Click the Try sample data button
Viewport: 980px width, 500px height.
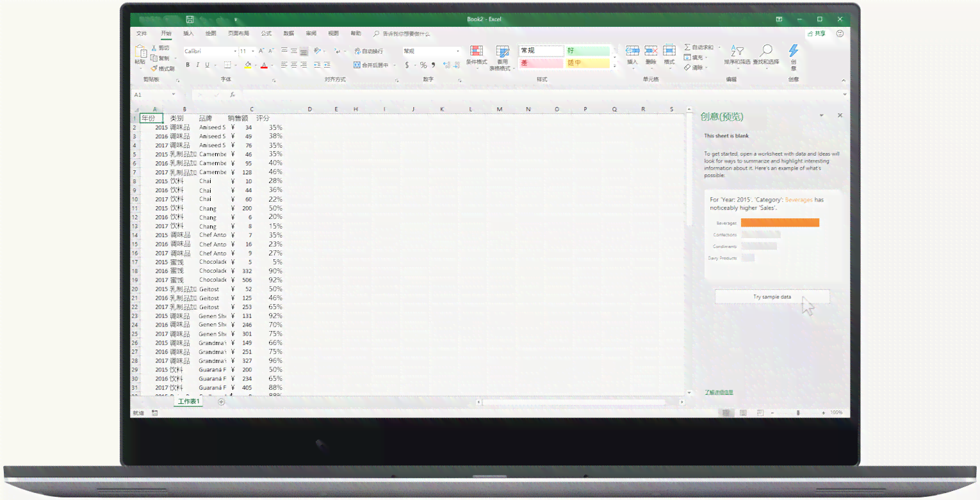(772, 297)
